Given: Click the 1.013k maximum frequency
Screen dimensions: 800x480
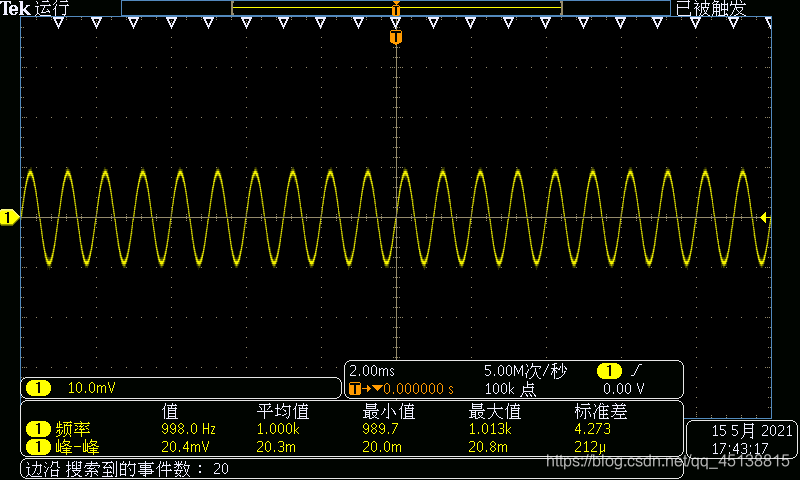Looking at the screenshot, I should point(490,429).
